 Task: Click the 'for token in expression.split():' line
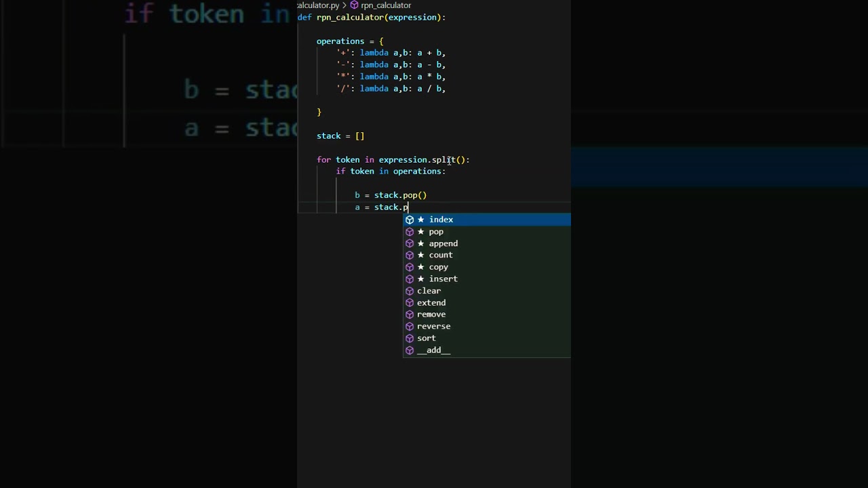coord(393,160)
